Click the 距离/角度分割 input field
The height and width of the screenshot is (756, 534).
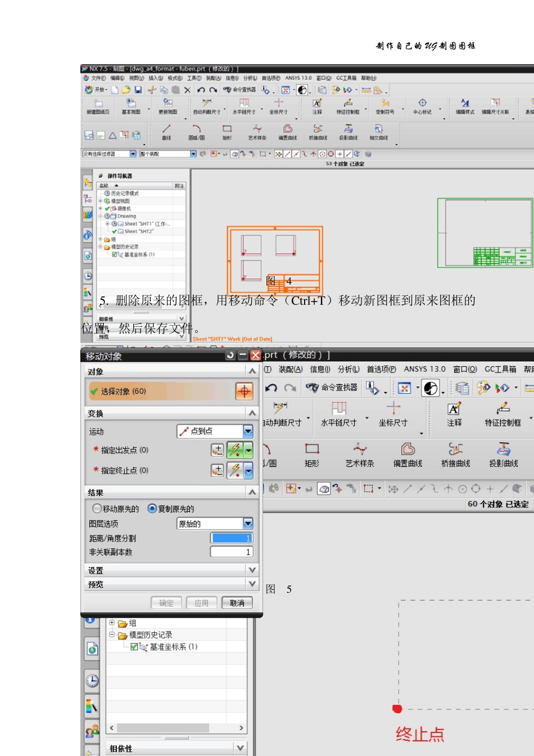pos(232,538)
